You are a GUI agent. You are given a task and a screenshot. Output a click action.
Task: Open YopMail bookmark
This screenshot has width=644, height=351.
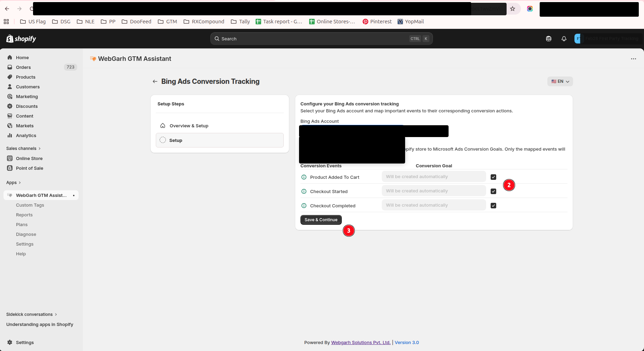pos(411,22)
